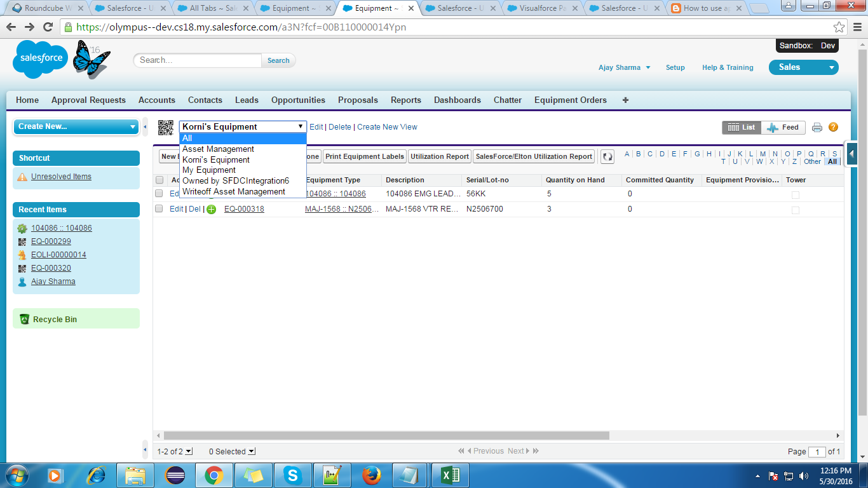This screenshot has width=868, height=488.
Task: Toggle Tower checkbox in the 56KK row
Action: (796, 194)
